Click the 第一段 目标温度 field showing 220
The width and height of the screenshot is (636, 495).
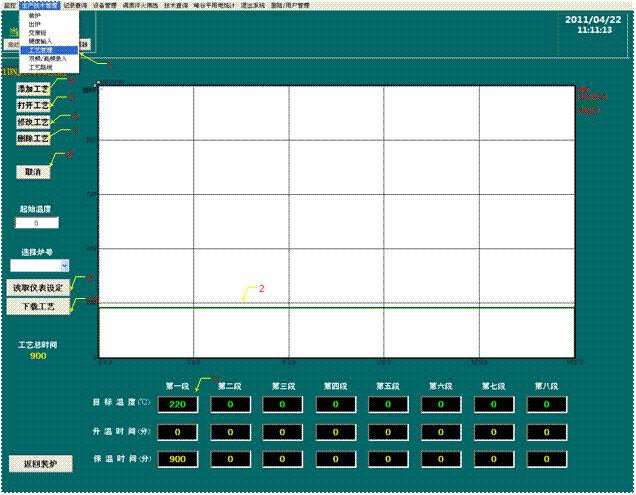coord(177,405)
